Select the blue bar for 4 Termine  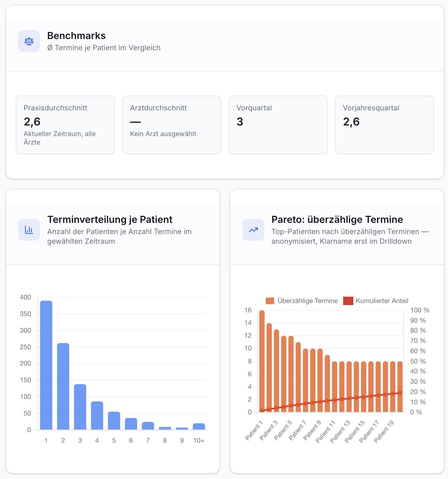click(97, 415)
